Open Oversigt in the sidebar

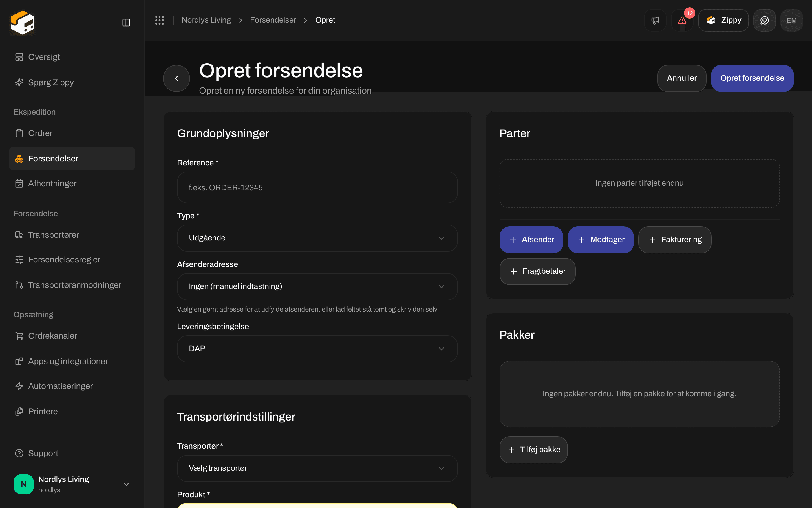click(72, 57)
